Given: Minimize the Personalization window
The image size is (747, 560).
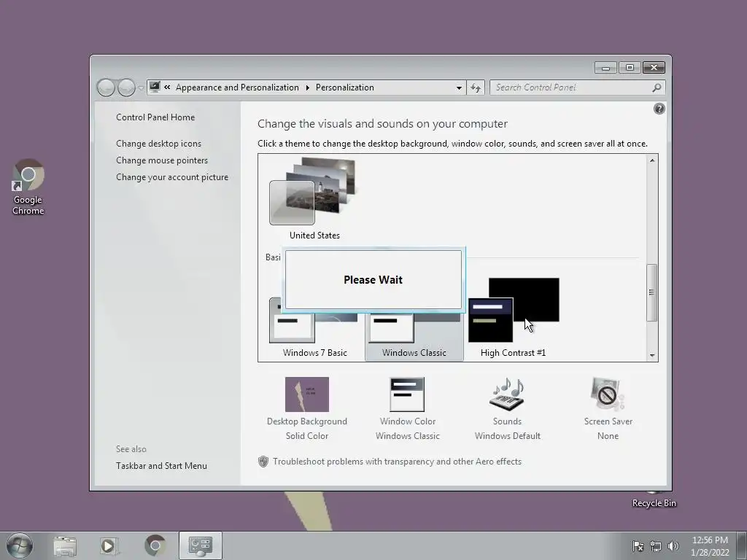Looking at the screenshot, I should (605, 68).
